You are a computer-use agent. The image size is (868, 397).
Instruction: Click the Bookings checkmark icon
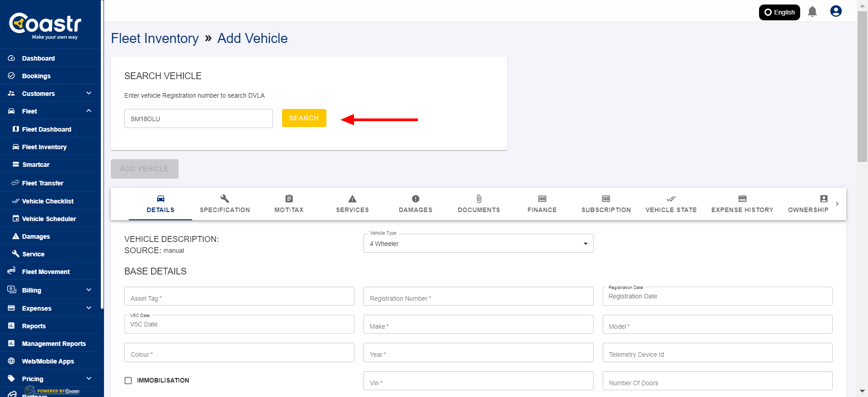tap(12, 76)
